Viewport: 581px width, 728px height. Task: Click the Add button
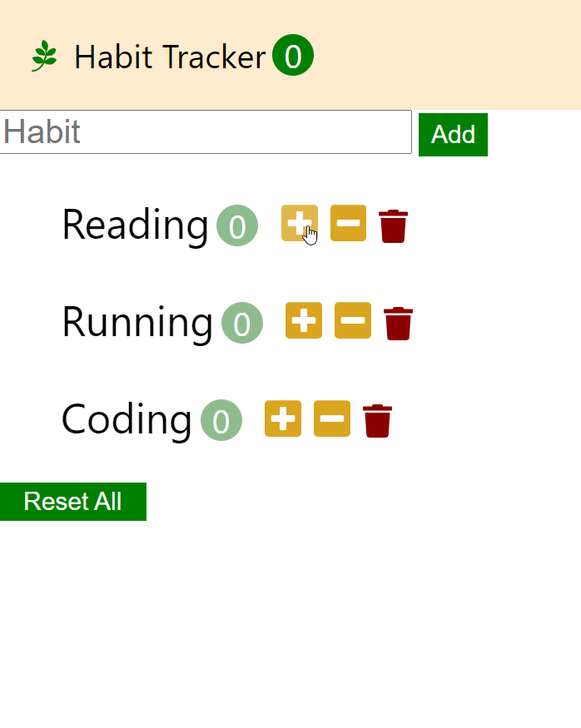point(453,134)
